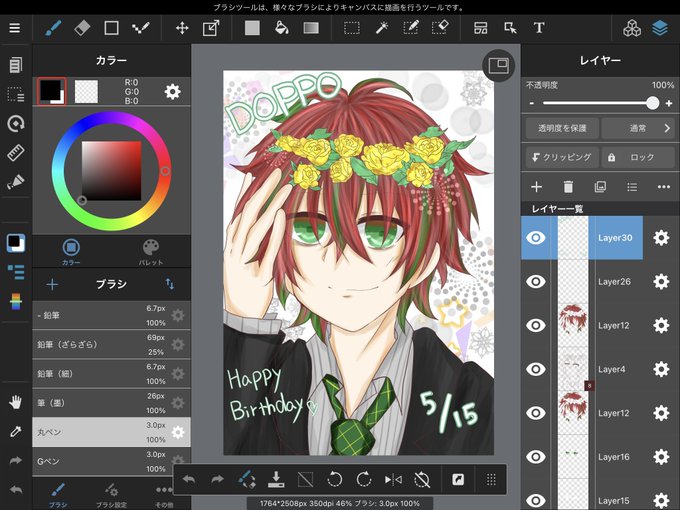This screenshot has height=510, width=680.
Task: Select the Magic Wand tool
Action: pyautogui.click(x=381, y=28)
